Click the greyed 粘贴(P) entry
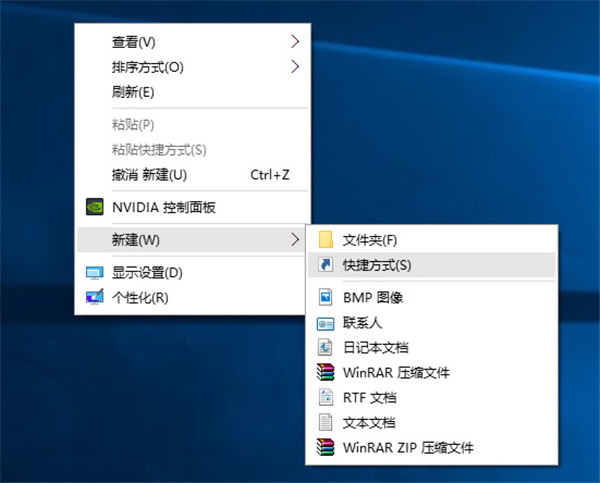 [192, 124]
